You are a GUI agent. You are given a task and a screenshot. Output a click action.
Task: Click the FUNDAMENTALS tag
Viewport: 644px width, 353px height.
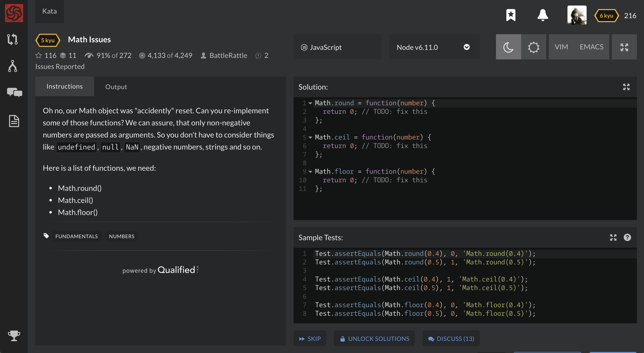click(77, 236)
